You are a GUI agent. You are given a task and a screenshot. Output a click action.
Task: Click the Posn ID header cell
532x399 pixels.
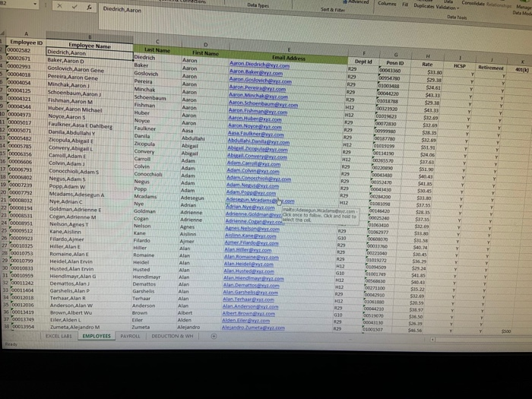[395, 63]
